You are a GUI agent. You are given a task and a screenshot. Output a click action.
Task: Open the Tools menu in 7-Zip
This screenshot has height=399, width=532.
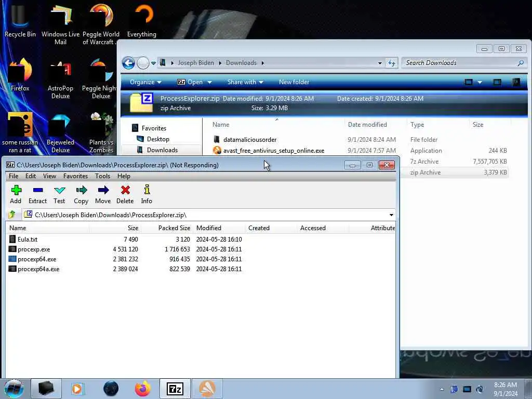[x=102, y=176]
